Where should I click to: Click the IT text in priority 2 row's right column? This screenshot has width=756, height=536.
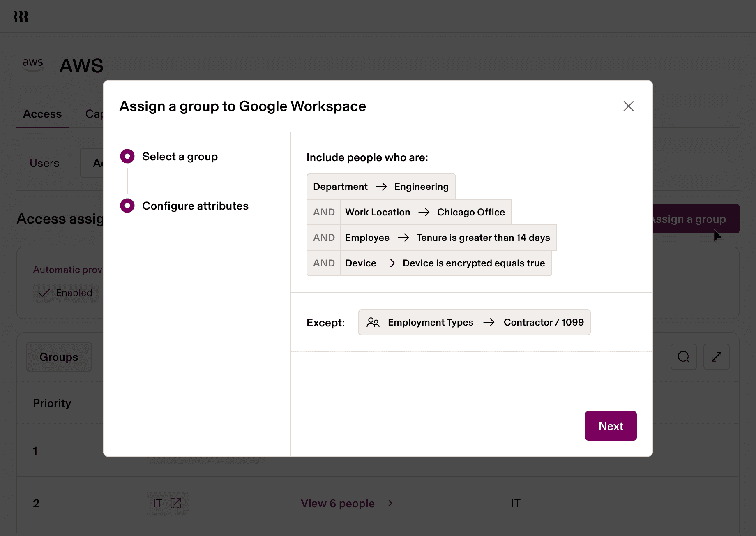(516, 504)
